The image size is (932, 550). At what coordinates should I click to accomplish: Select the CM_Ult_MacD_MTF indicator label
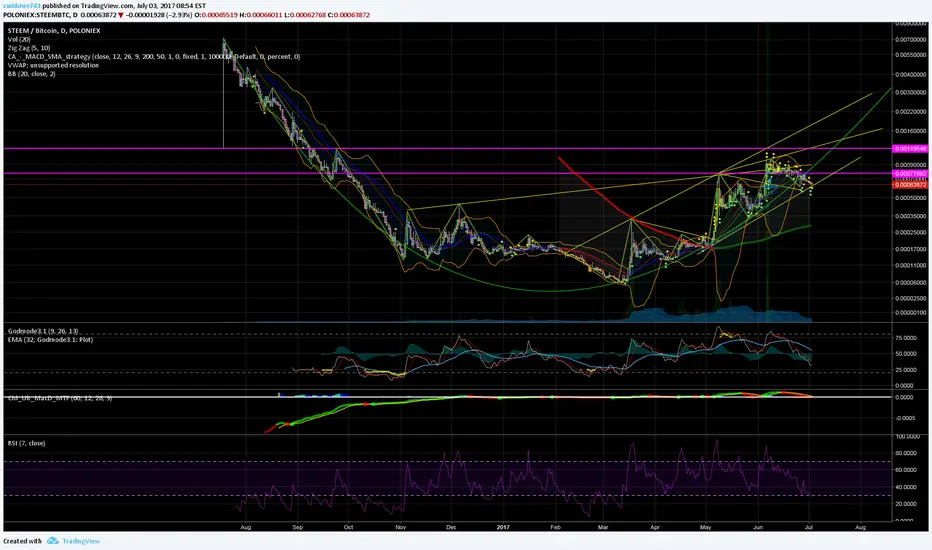click(59, 398)
